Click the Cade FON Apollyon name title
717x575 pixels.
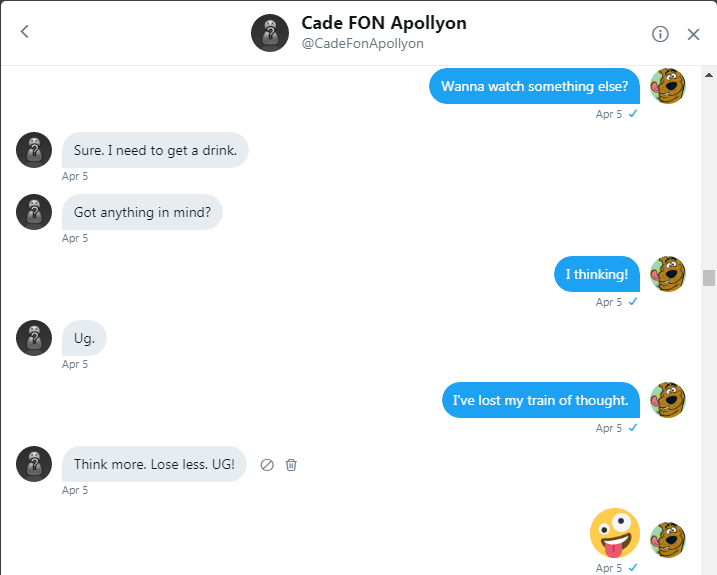(383, 22)
